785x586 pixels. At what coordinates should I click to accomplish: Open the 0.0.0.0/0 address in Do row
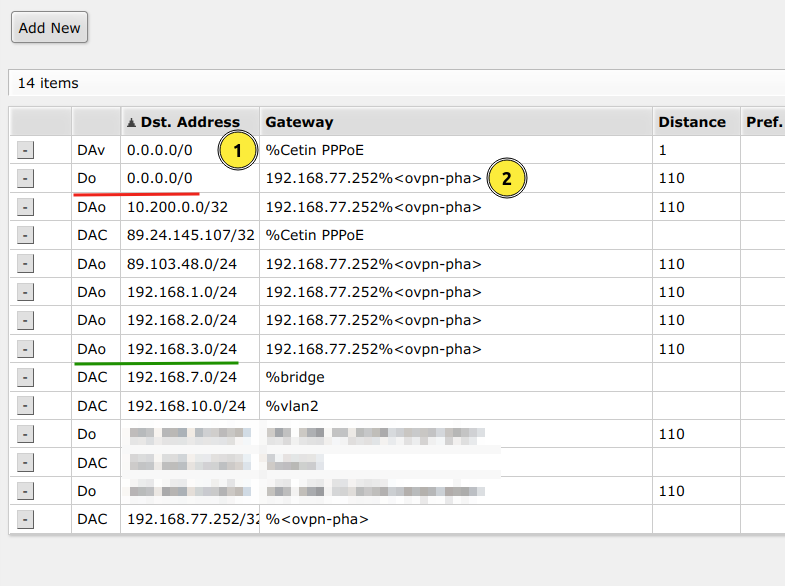[160, 178]
